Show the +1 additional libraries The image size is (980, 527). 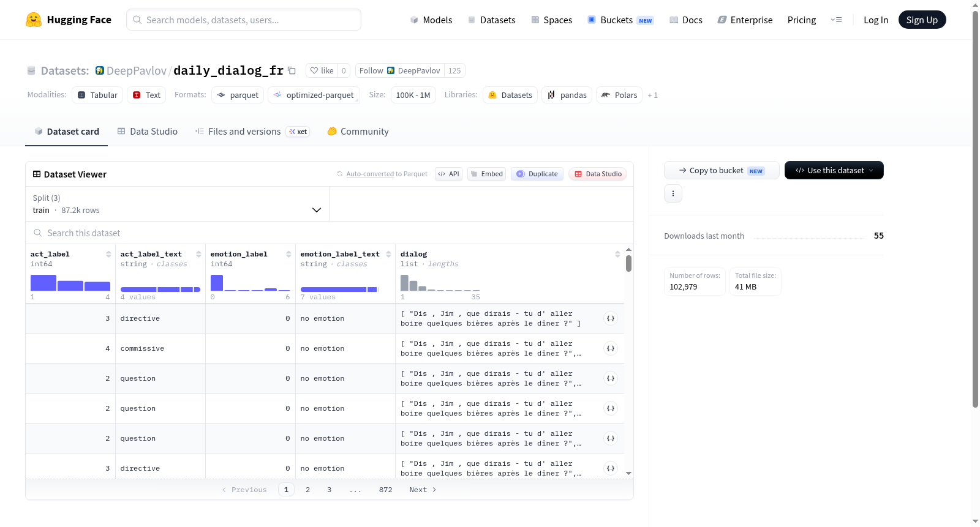[x=652, y=95]
